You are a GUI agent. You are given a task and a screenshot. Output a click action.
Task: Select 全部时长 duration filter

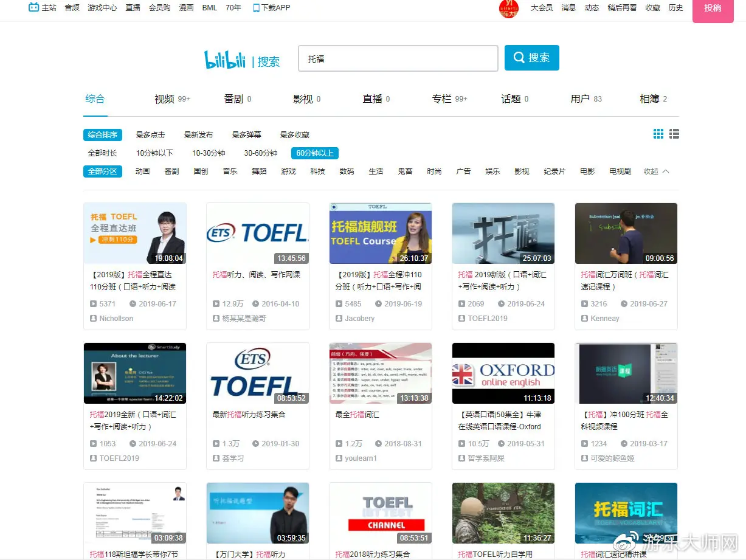(103, 153)
